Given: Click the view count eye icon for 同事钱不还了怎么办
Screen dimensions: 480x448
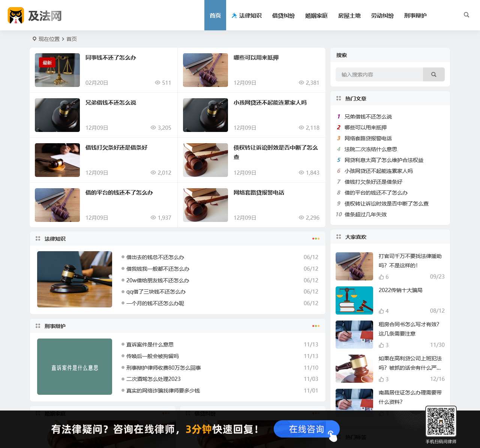Looking at the screenshot, I should click(x=157, y=83).
